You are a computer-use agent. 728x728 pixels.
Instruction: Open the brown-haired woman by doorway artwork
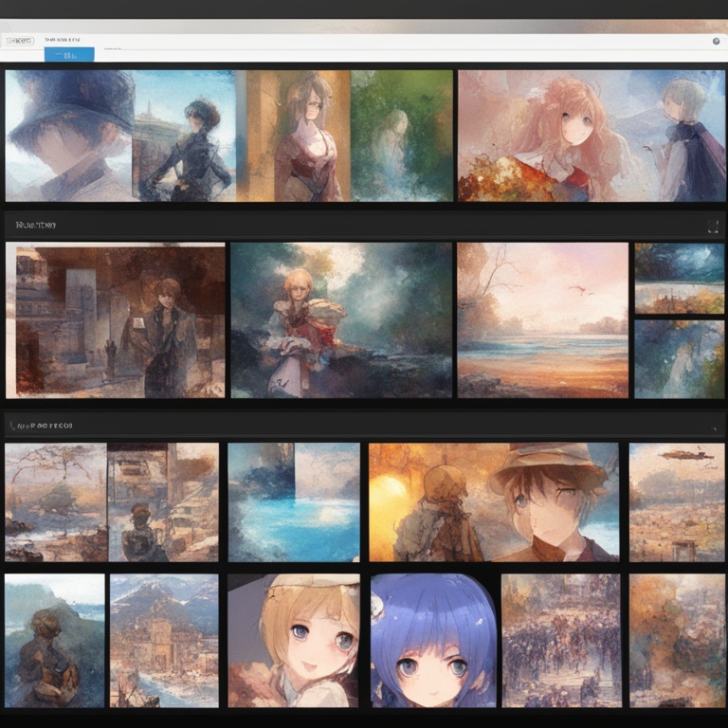click(294, 135)
